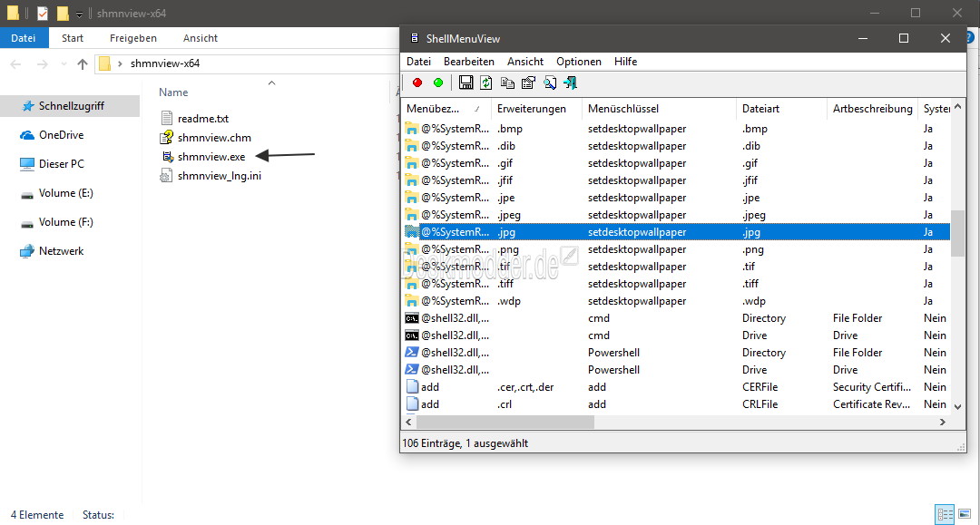The width and height of the screenshot is (980, 525).
Task: Click the Copy selected items toolbar icon
Action: [507, 83]
